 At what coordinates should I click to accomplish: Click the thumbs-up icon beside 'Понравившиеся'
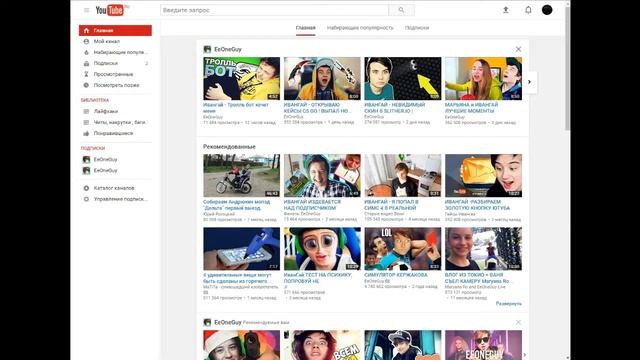(86, 133)
